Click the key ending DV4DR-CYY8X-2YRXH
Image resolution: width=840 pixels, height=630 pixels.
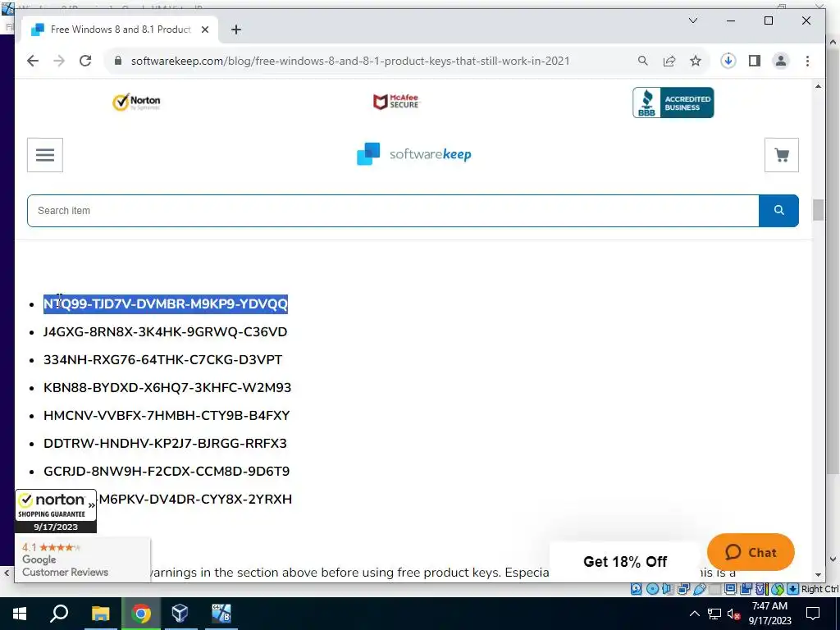(x=195, y=500)
